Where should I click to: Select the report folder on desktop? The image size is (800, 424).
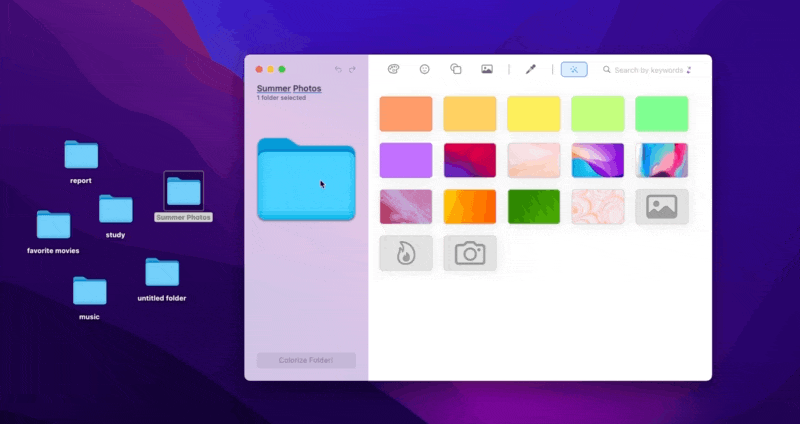[81, 155]
